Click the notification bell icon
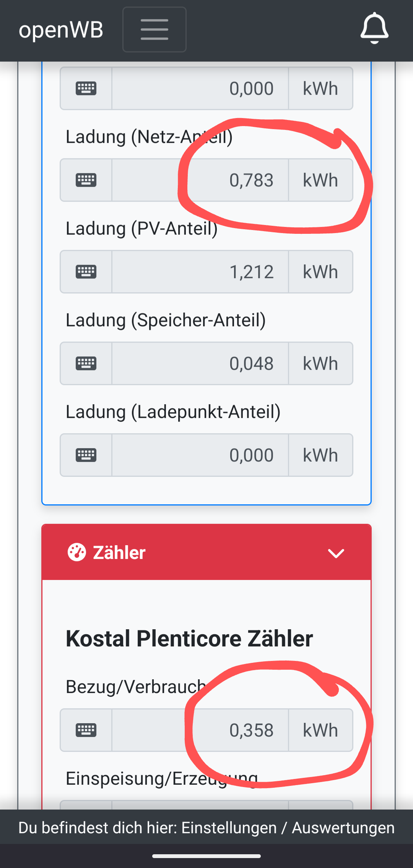The image size is (413, 868). 374,28
